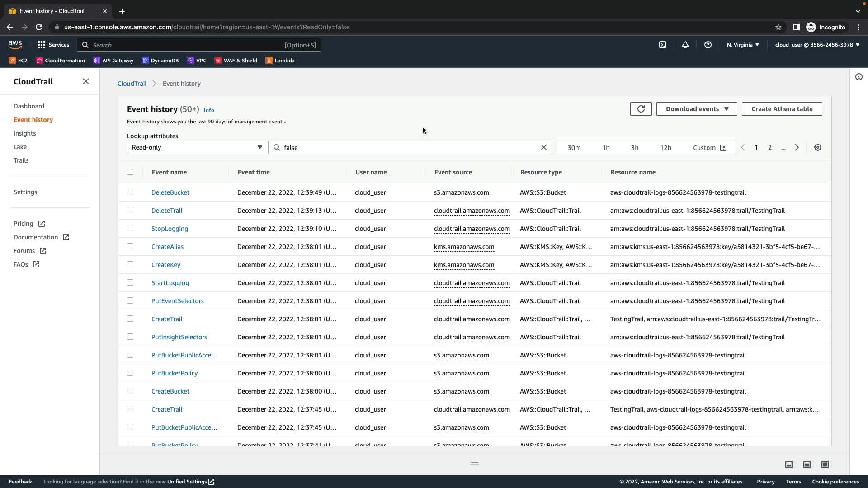Go to Trails in sidebar
The height and width of the screenshot is (488, 868).
(21, 160)
